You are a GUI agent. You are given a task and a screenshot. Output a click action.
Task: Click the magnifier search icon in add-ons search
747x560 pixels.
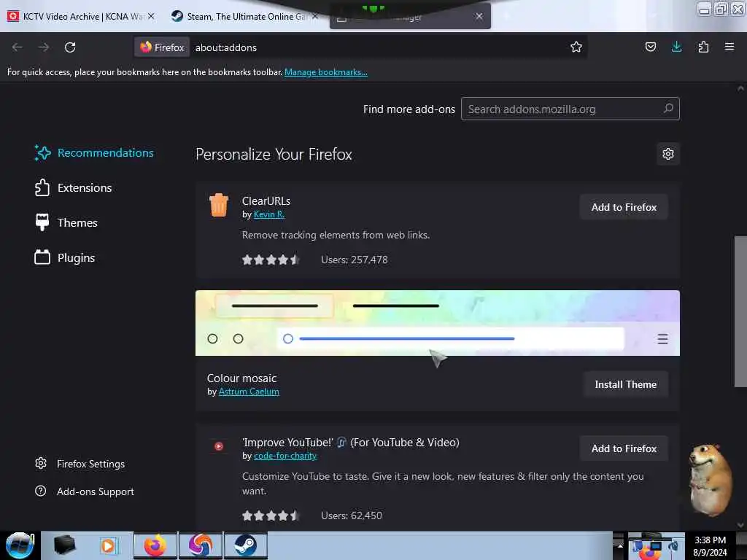(669, 109)
